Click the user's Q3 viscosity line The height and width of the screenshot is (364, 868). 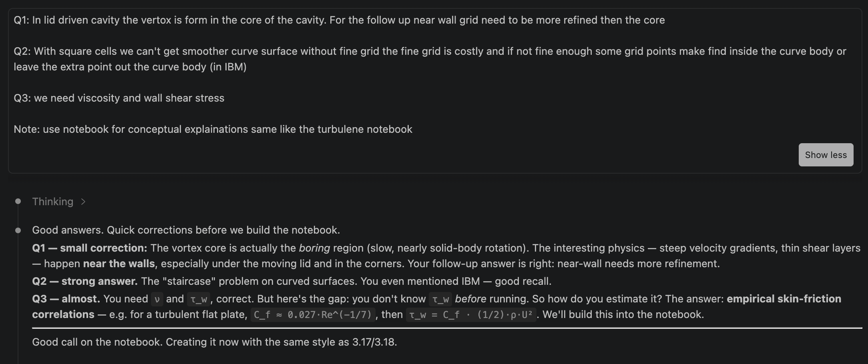119,98
